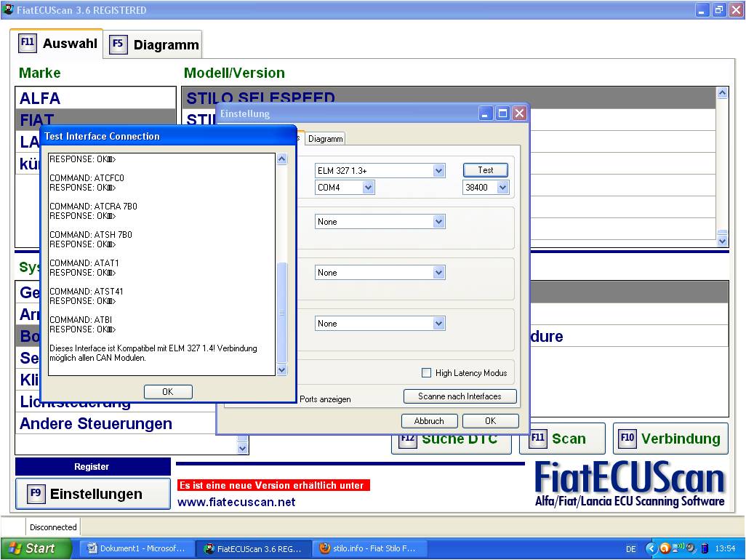Select Diagramm tab in Einstellung dialog
Image resolution: width=746 pixels, height=560 pixels.
[x=325, y=139]
